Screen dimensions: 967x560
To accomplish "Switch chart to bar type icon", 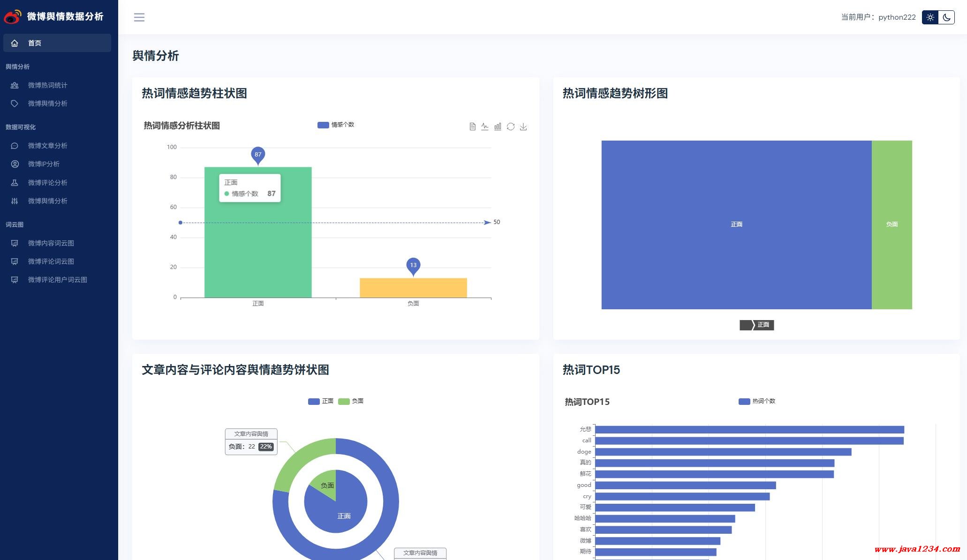I will point(498,127).
